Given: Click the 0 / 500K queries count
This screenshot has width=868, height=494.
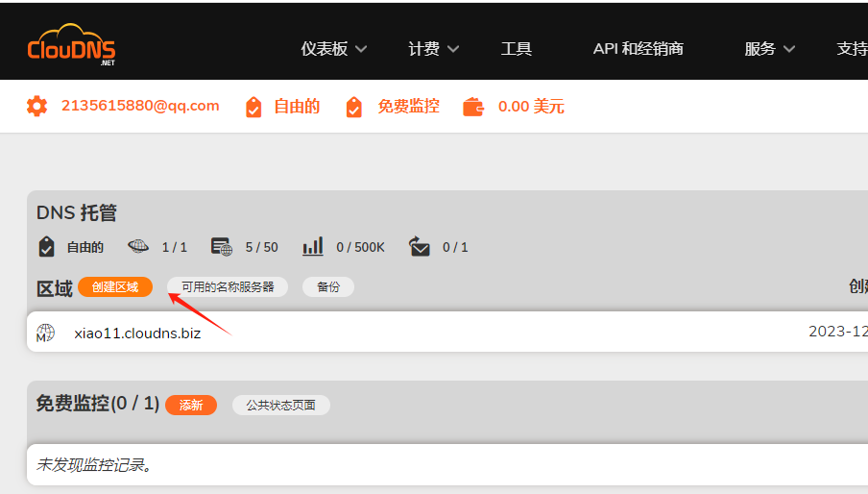Looking at the screenshot, I should [x=360, y=247].
